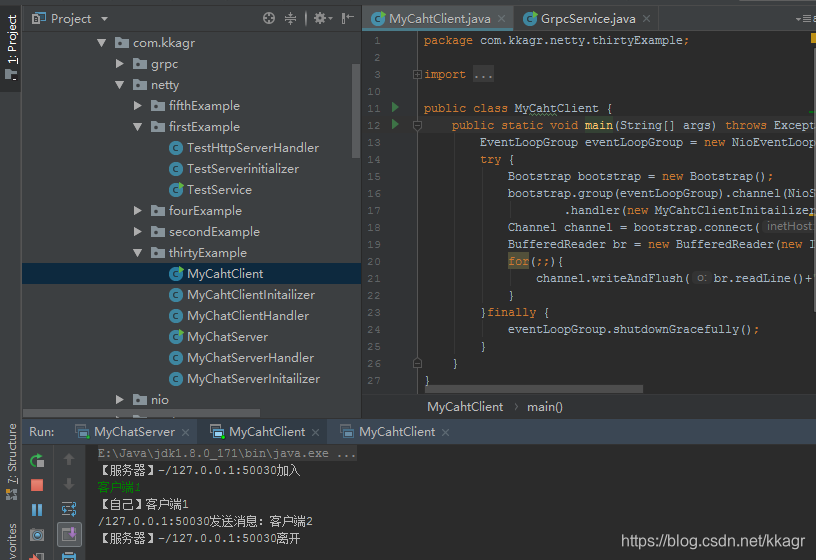The width and height of the screenshot is (816, 560).
Task: Expand the secondExample folder
Action: pos(137,232)
